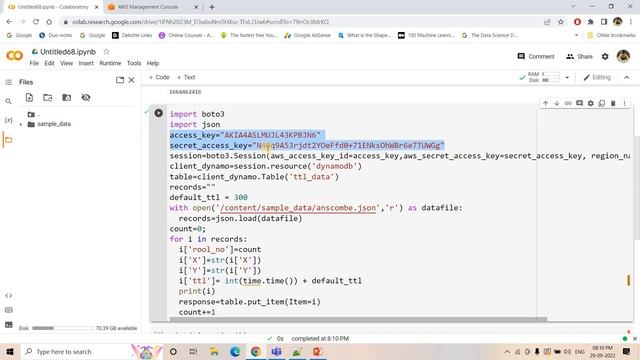Move cell down arrow
The height and width of the screenshot is (360, 640).
[556, 103]
